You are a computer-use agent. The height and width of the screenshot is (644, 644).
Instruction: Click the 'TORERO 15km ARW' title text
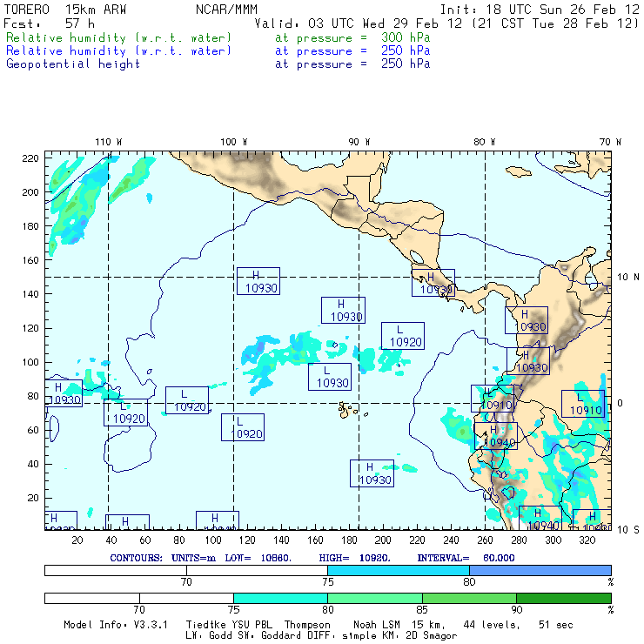[65, 10]
